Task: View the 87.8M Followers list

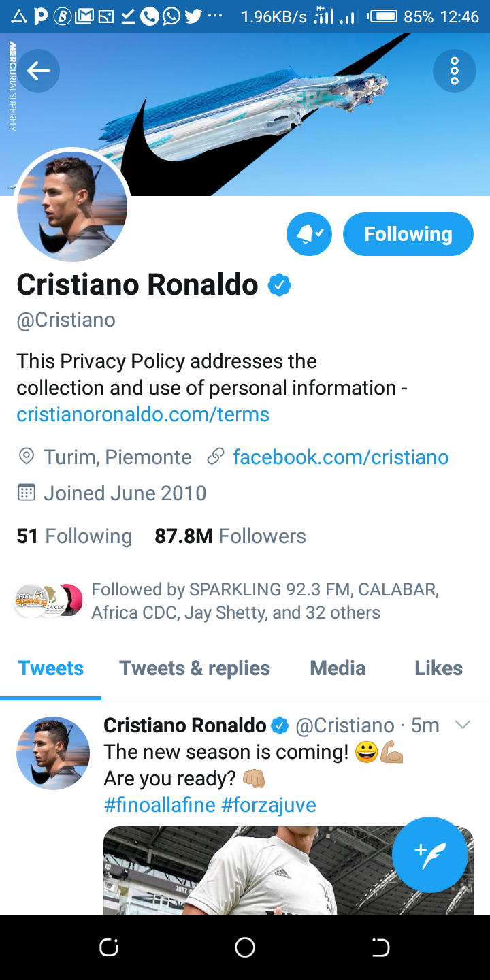Action: pyautogui.click(x=230, y=536)
